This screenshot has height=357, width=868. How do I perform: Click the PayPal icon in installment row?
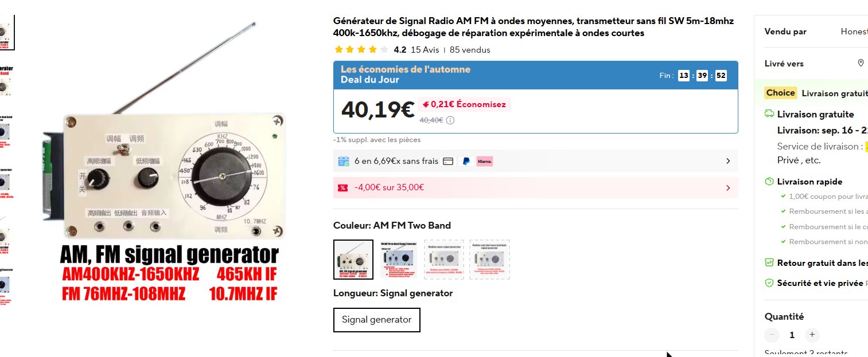tap(466, 161)
